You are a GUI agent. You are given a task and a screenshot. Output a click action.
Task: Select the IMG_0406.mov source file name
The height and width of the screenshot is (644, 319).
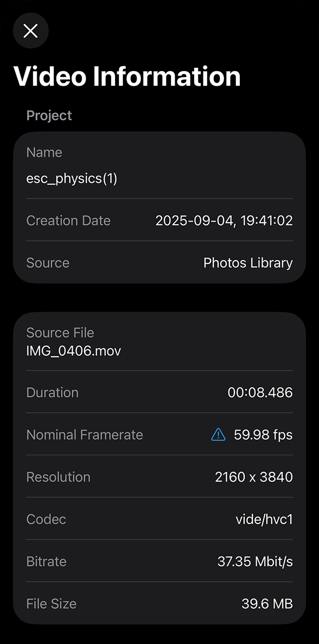[73, 351]
